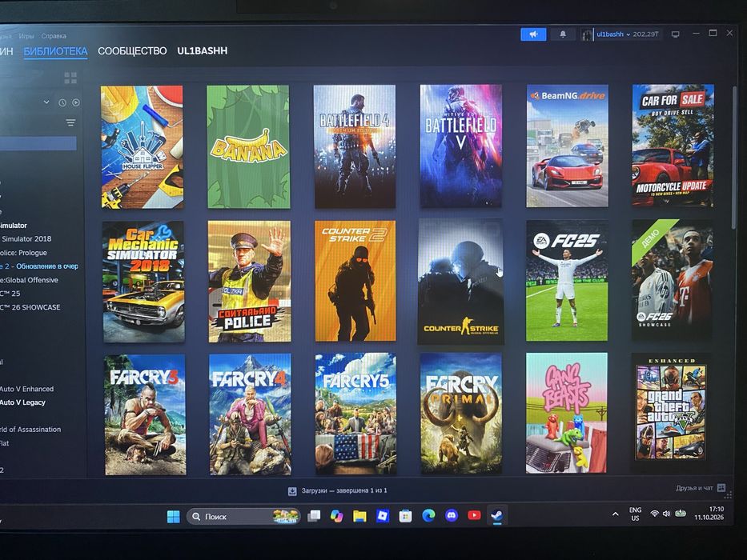Open the ul1bashh profile avatar

(x=586, y=34)
